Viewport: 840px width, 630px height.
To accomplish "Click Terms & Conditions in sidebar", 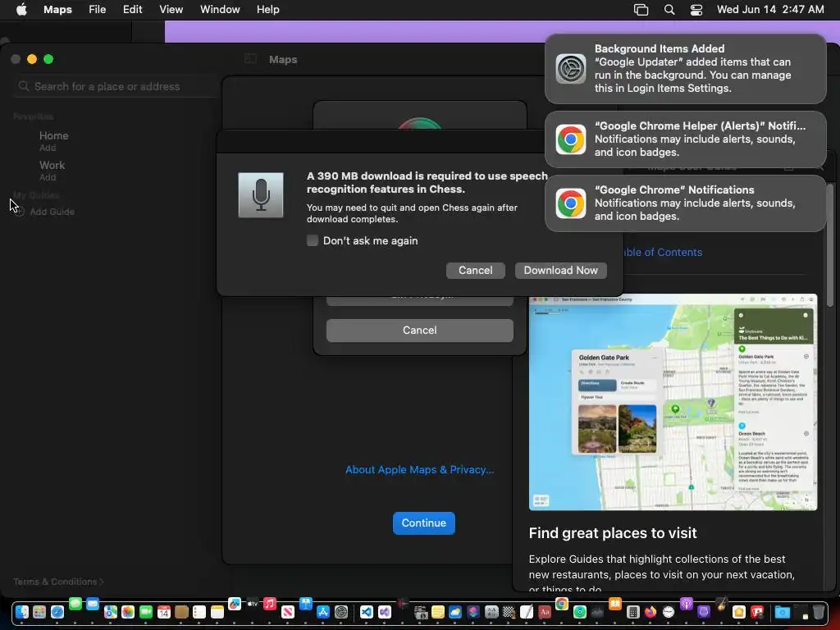I will 58,582.
